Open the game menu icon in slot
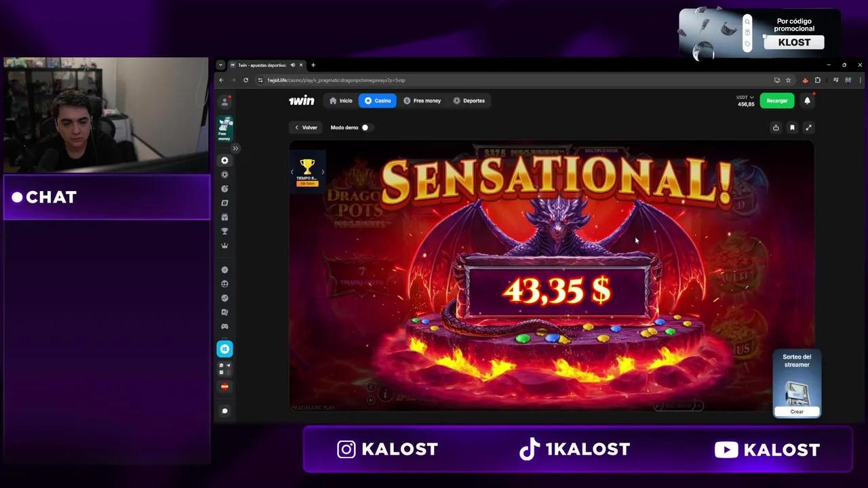The image size is (868, 488). click(372, 387)
